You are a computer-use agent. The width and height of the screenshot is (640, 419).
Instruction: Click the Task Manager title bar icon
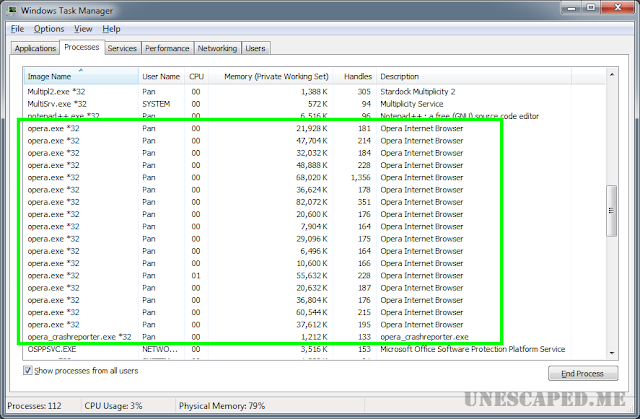(x=12, y=10)
